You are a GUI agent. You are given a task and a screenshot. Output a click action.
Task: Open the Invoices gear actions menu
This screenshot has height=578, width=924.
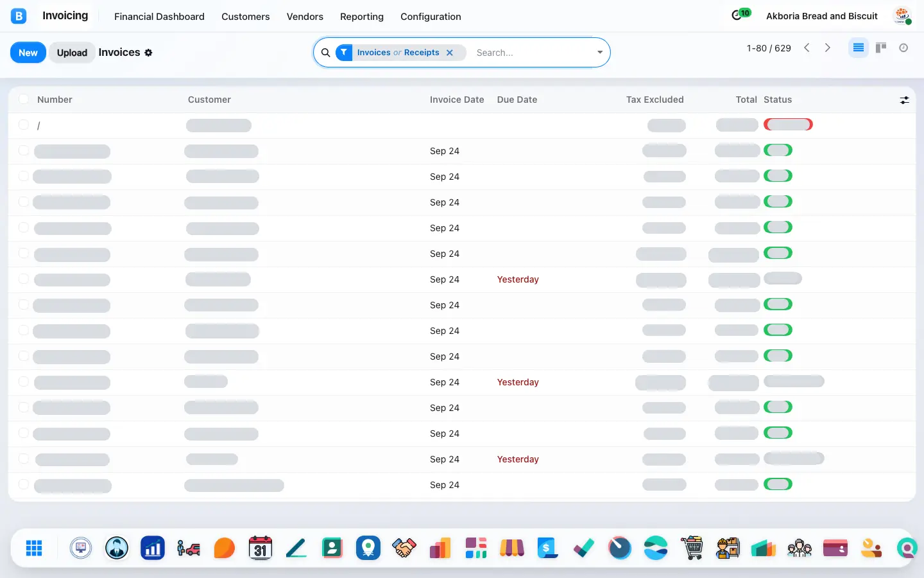148,53
